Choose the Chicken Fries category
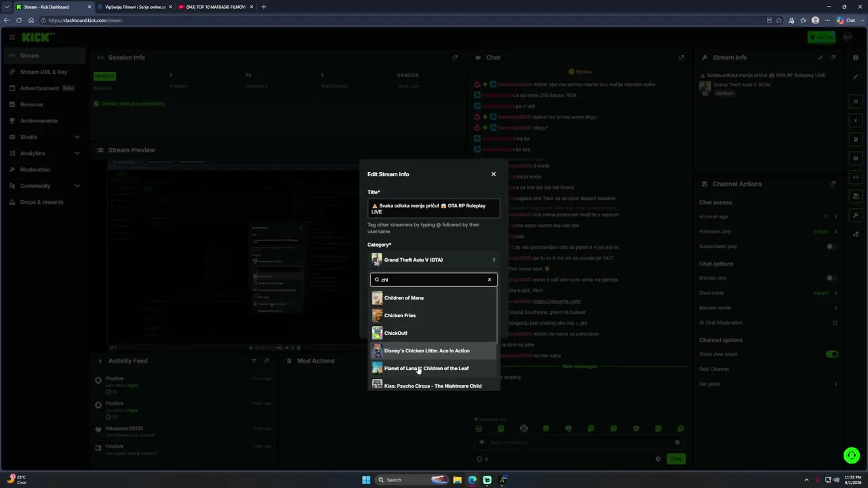Screen dimensions: 868x488 pyautogui.click(x=433, y=315)
